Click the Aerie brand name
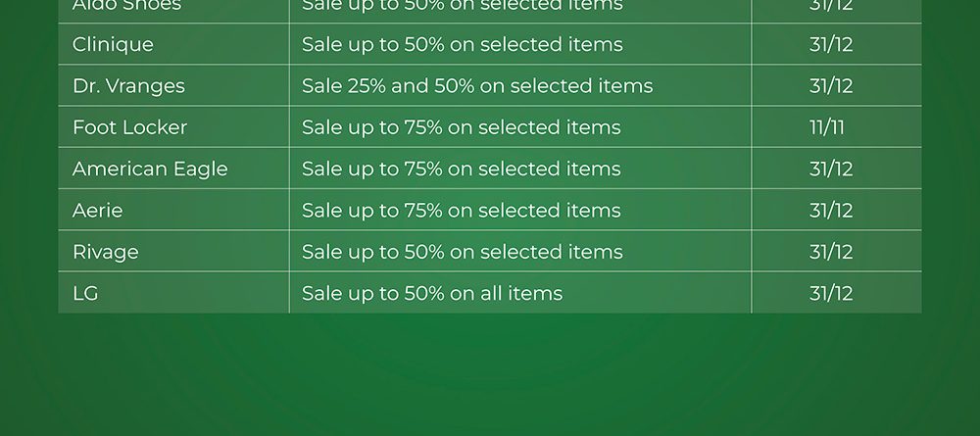The image size is (980, 436). pyautogui.click(x=98, y=211)
